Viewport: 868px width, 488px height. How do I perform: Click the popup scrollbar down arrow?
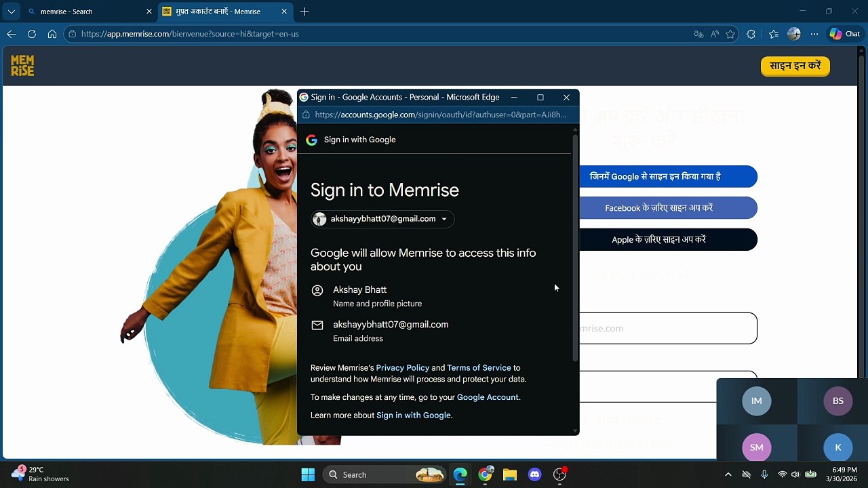click(x=576, y=430)
